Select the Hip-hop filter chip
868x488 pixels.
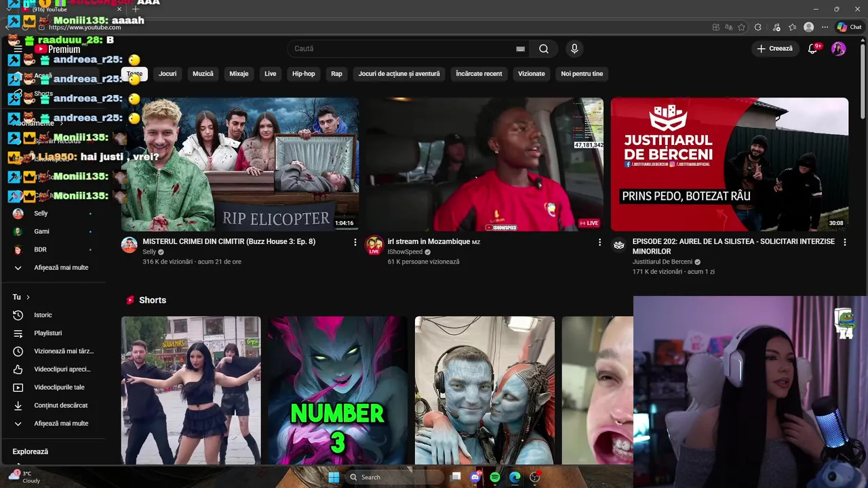click(x=304, y=74)
